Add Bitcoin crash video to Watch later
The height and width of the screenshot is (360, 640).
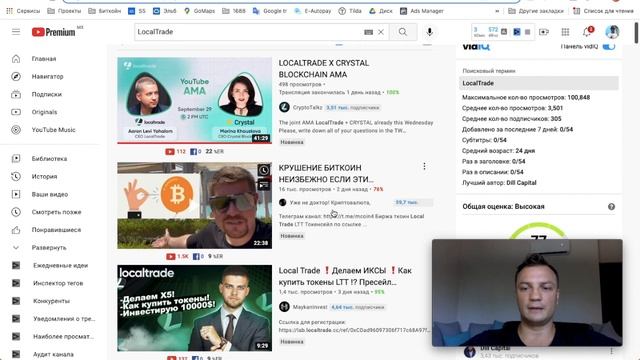pos(264,170)
